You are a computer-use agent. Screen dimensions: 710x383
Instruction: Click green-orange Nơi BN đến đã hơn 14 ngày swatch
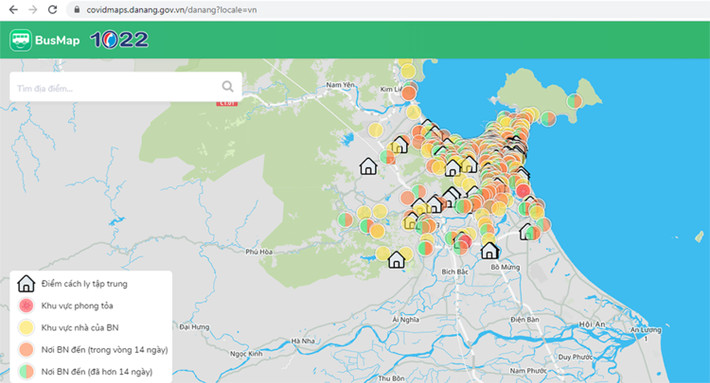click(x=26, y=372)
